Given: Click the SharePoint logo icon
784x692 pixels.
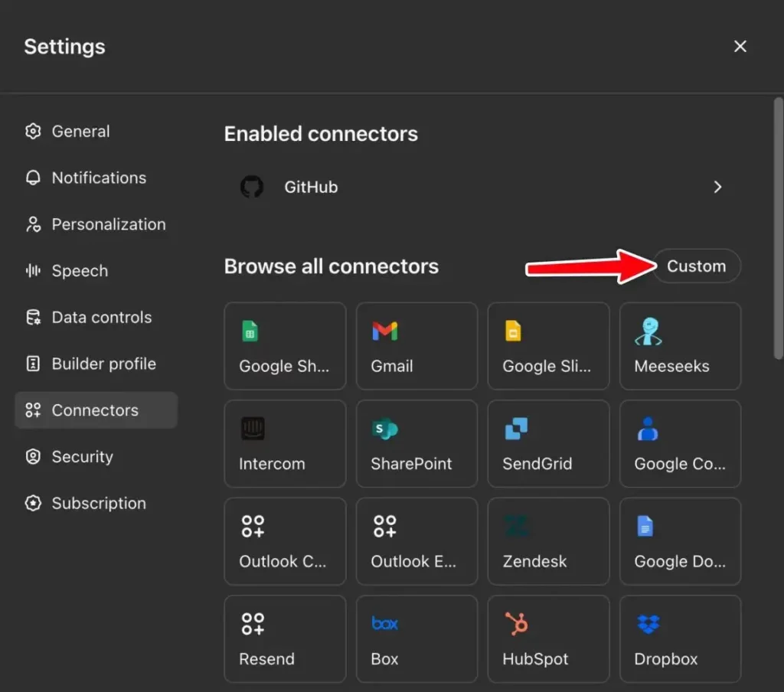Looking at the screenshot, I should pos(385,429).
